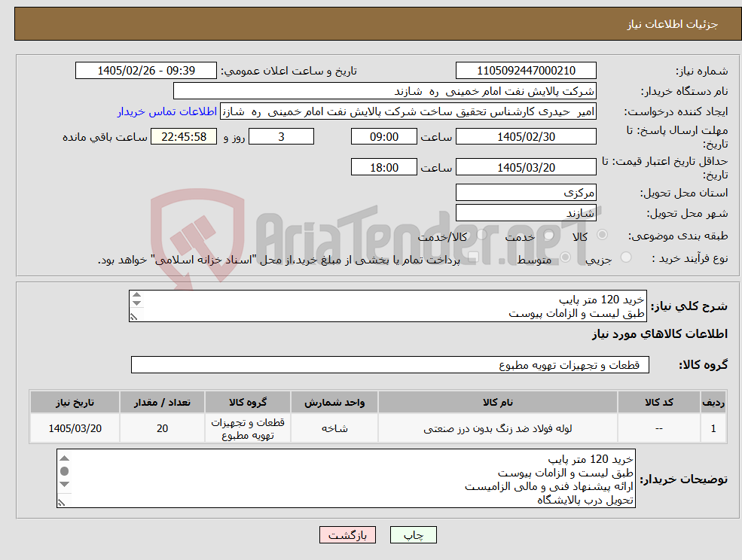Select the کالا radio button
This screenshot has width=742, height=560.
point(603,235)
